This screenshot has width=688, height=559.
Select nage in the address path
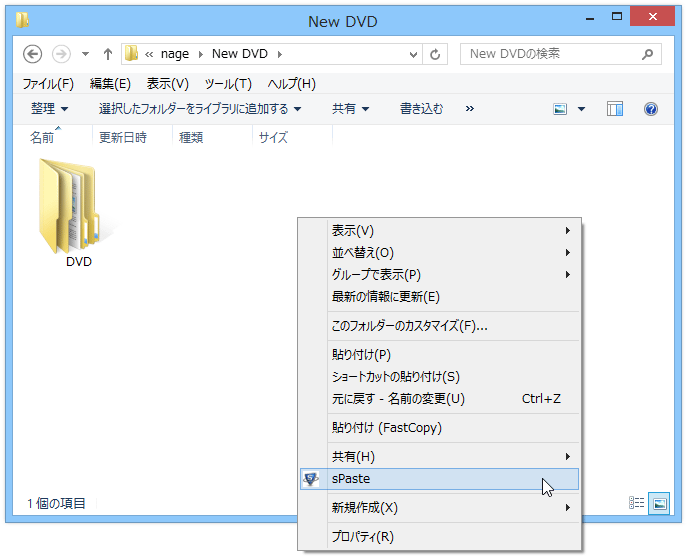point(175,54)
